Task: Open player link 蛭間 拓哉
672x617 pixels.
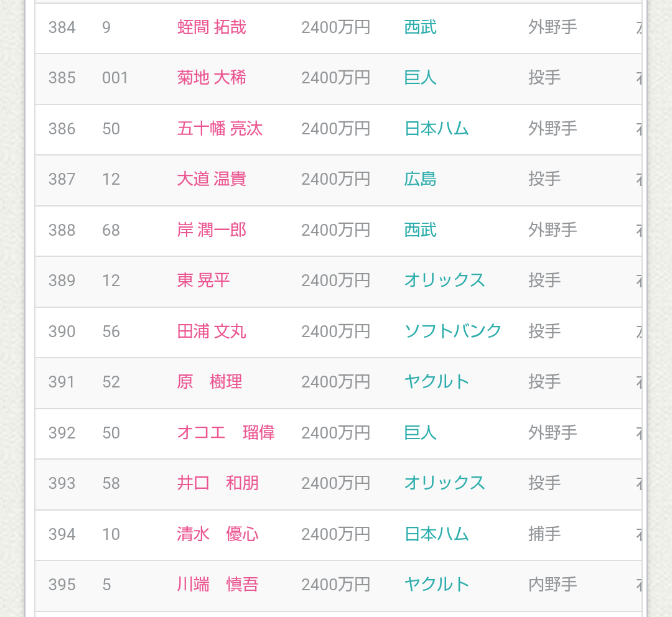Action: 212,27
